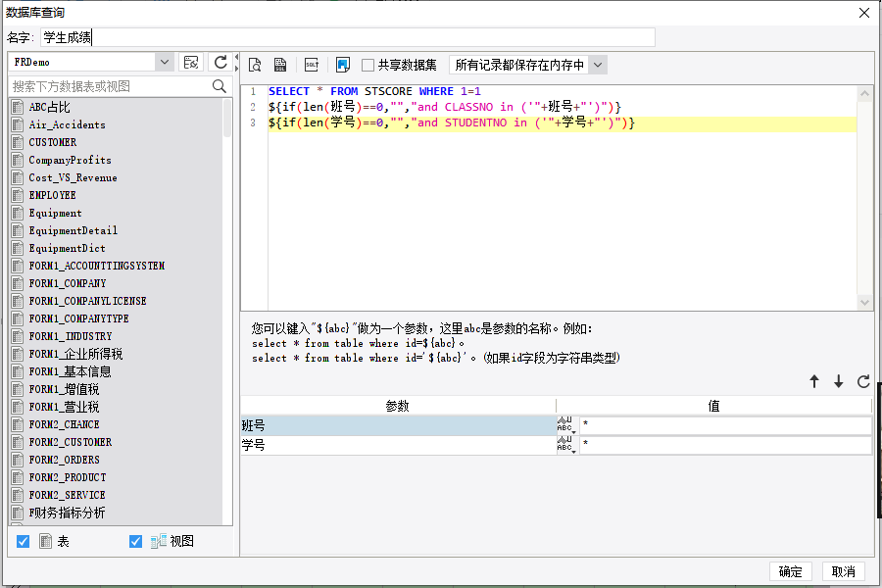Click the SQL document icon in the toolbar

[280, 65]
